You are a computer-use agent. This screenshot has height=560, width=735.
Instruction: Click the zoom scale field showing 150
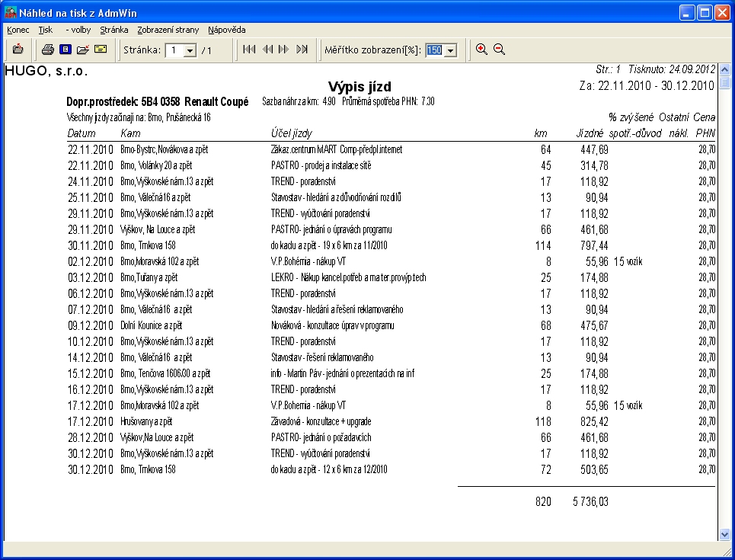pyautogui.click(x=435, y=50)
